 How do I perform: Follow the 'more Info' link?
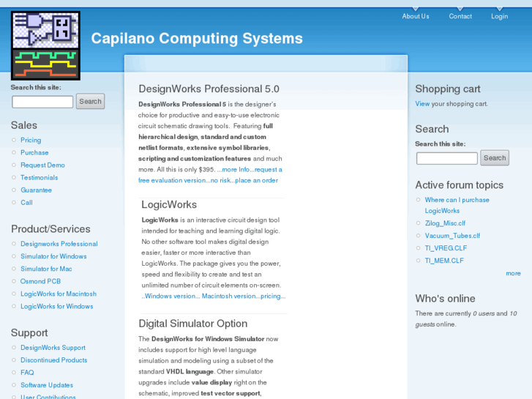click(236, 169)
